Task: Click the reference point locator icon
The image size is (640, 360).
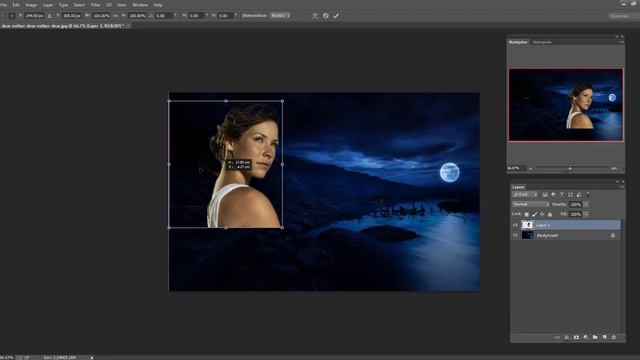Action: coord(12,16)
